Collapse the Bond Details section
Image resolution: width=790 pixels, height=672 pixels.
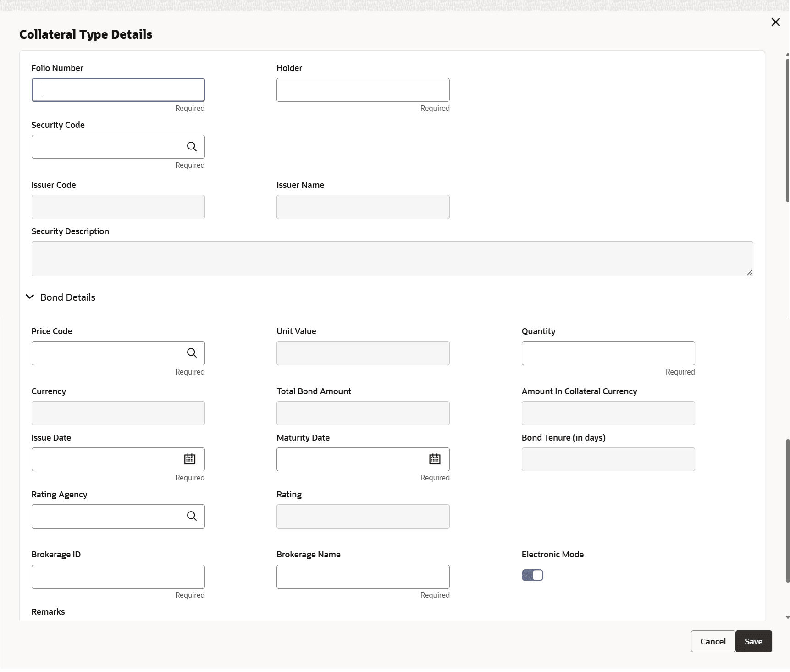point(30,297)
